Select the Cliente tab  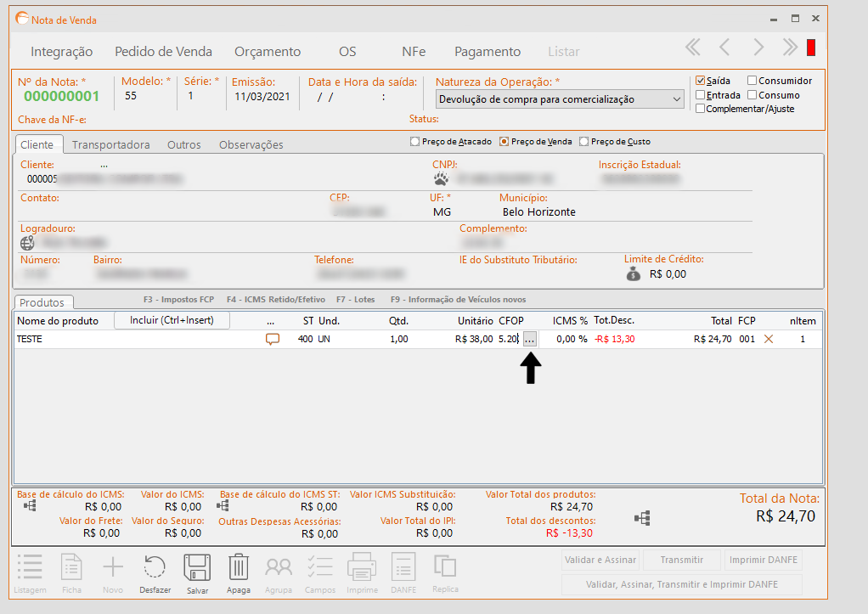(x=37, y=144)
